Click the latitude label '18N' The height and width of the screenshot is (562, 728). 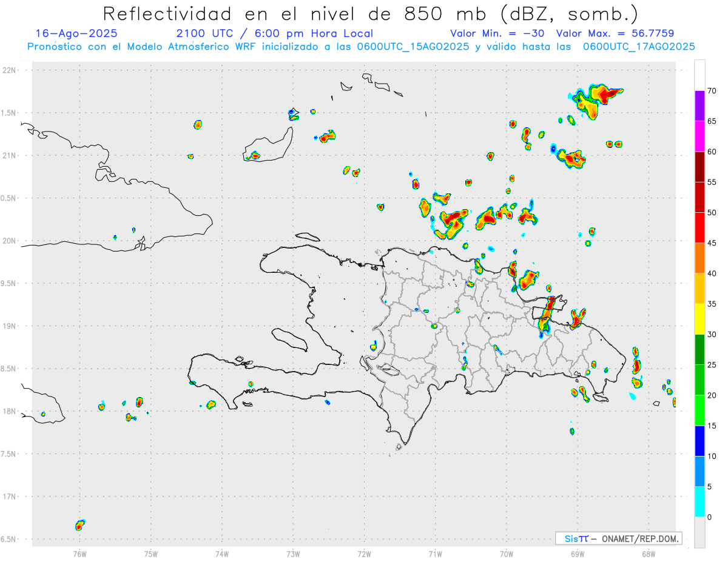pyautogui.click(x=10, y=411)
